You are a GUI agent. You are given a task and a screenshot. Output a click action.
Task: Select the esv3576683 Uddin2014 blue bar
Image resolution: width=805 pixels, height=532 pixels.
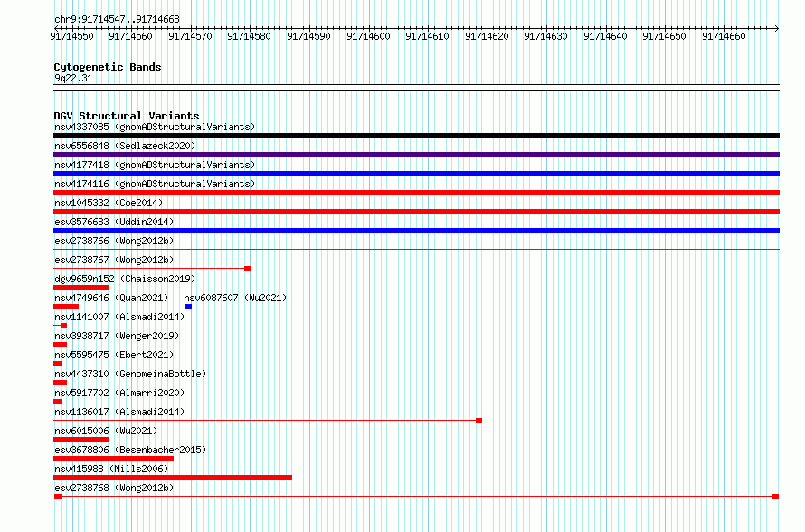point(416,231)
